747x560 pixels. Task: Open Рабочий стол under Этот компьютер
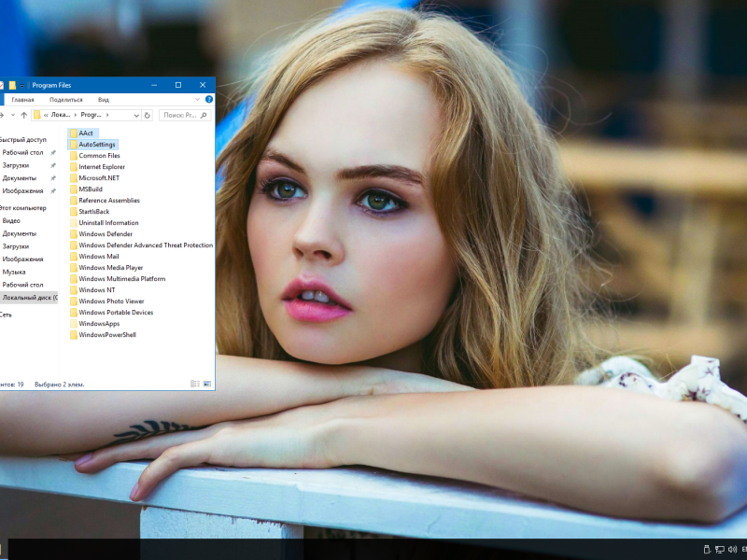pos(22,285)
